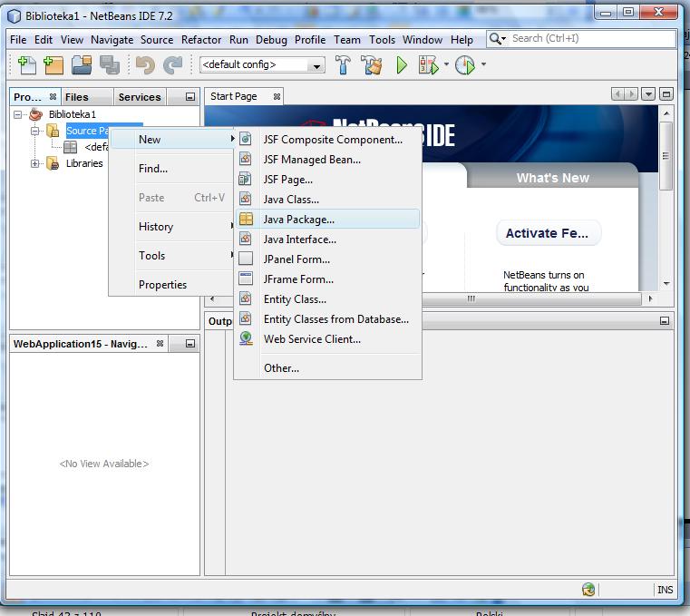Click the JFrame Form icon

pyautogui.click(x=246, y=279)
